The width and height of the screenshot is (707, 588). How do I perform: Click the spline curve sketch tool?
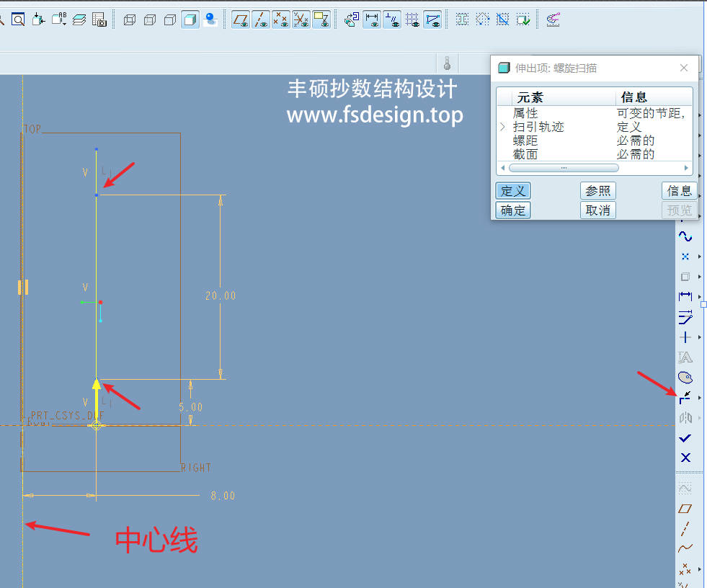[x=685, y=237]
